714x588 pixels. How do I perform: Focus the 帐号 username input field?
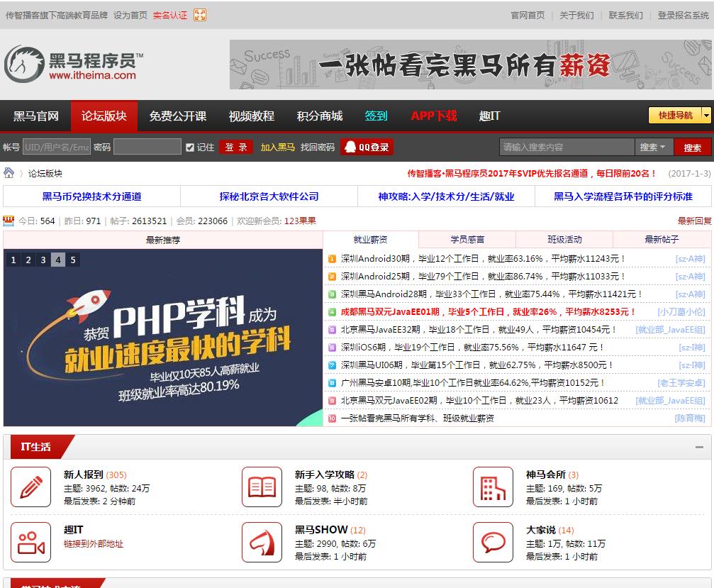57,147
